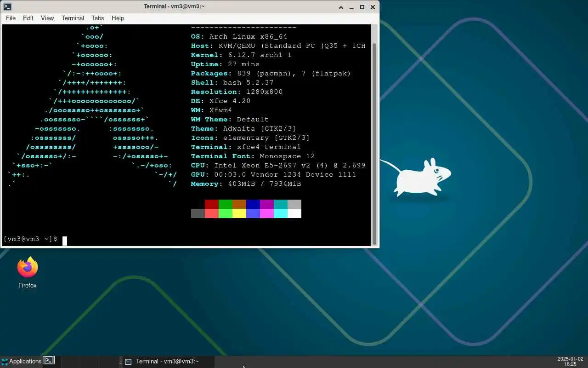Click the brown-orange color block
This screenshot has height=368, width=588.
pyautogui.click(x=239, y=204)
